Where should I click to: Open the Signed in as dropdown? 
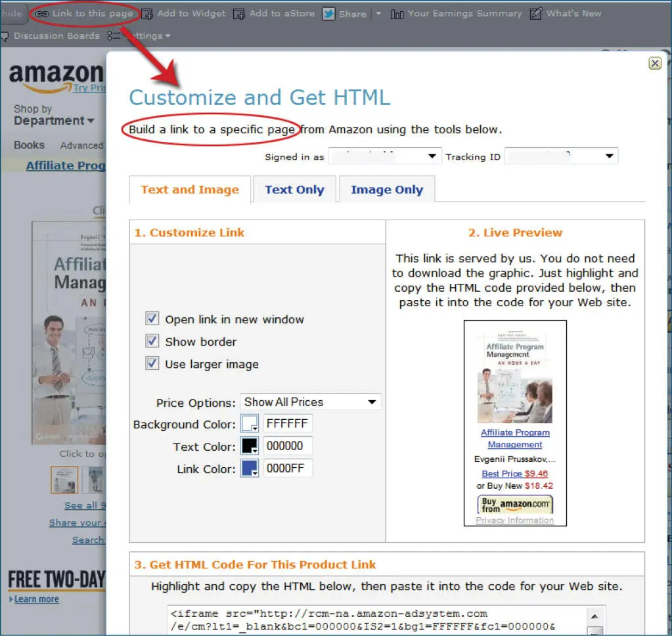(384, 156)
